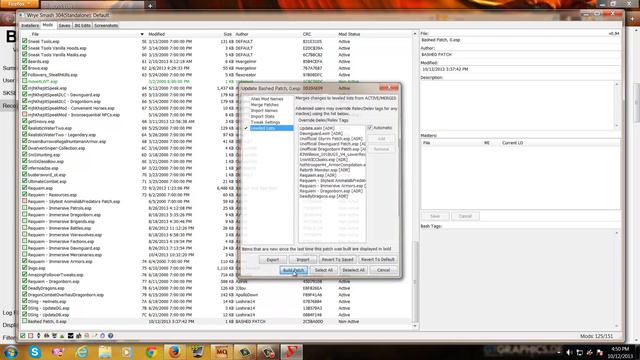Click the Author field showing BASHED PATCH

point(520,54)
